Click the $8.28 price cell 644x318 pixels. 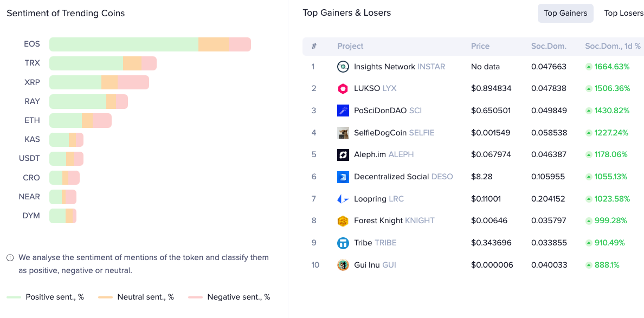482,177
